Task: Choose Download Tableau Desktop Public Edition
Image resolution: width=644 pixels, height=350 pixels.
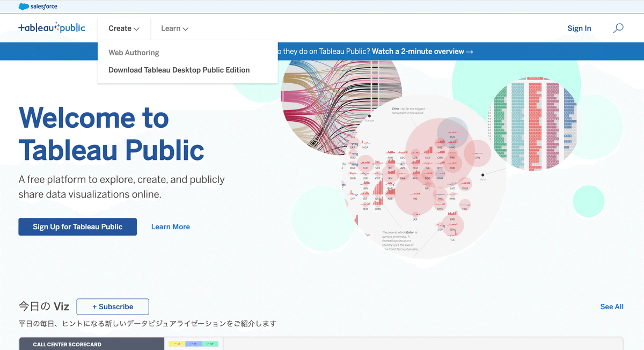Action: [179, 70]
